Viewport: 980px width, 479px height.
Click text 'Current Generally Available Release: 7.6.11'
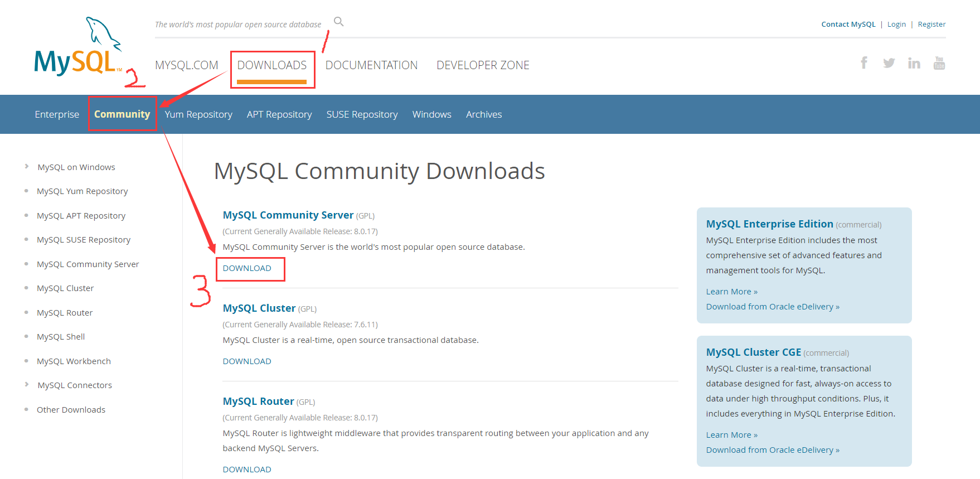point(300,325)
